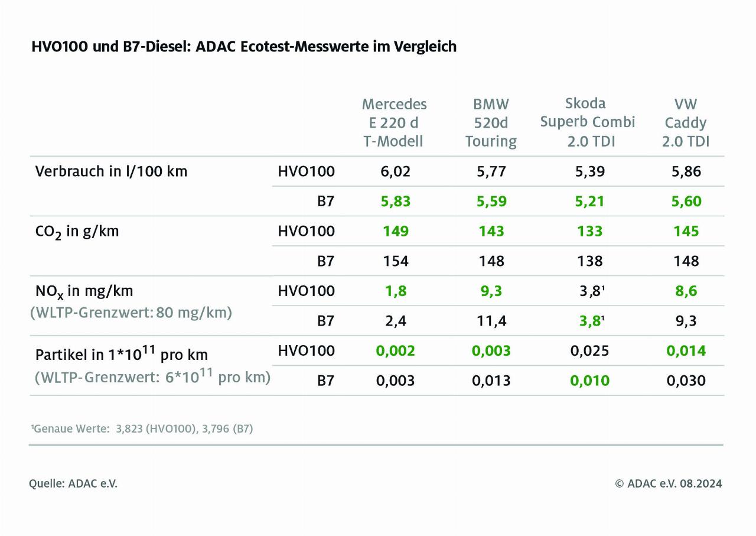The image size is (756, 536).
Task: Select the 'CO2 in g/km' row label
Action: pos(77,231)
